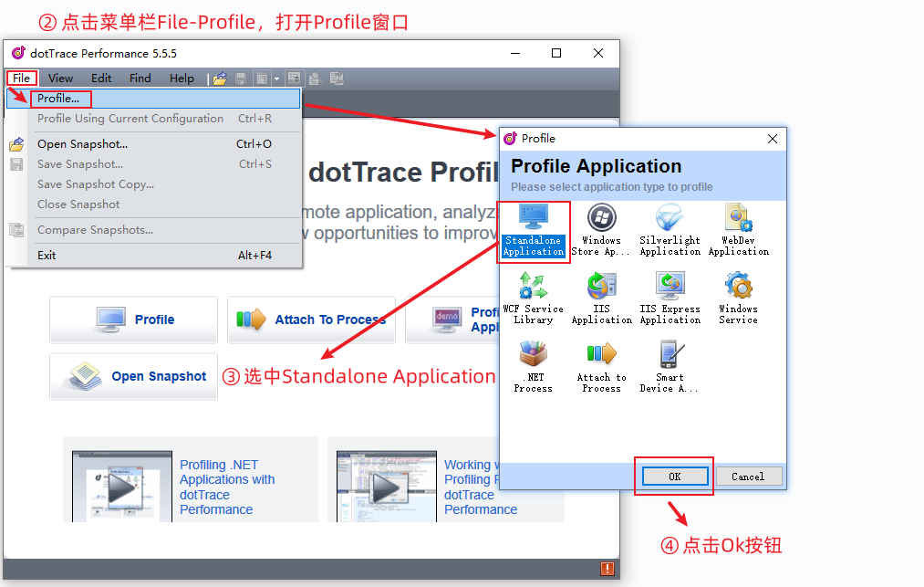Image resolution: width=924 pixels, height=587 pixels.
Task: Click OK in Profile dialog
Action: click(x=675, y=477)
